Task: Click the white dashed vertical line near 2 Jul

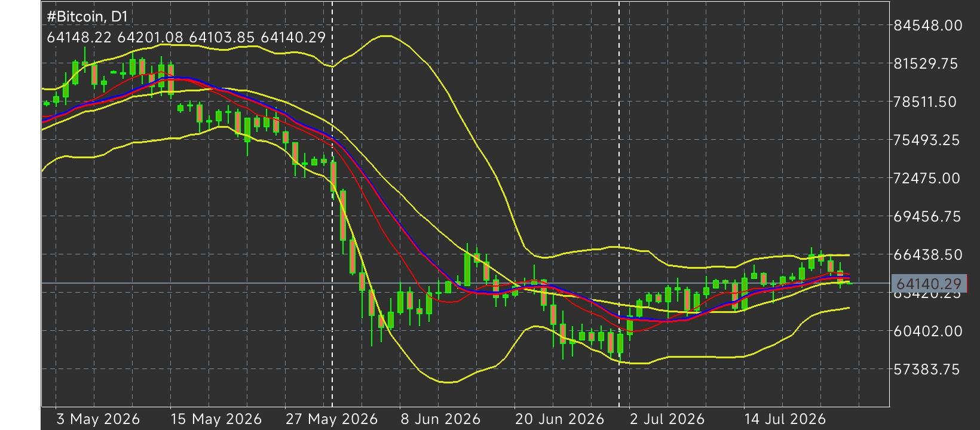Action: (x=619, y=203)
